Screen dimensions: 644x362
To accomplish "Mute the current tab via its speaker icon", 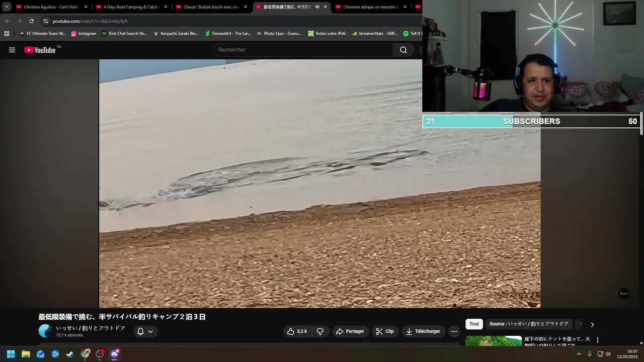I will [x=317, y=7].
